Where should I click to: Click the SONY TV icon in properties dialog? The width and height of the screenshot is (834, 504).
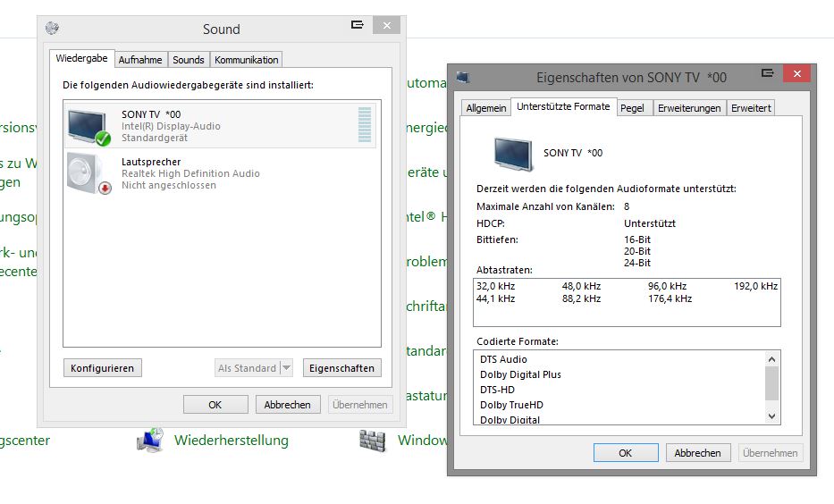(x=513, y=153)
